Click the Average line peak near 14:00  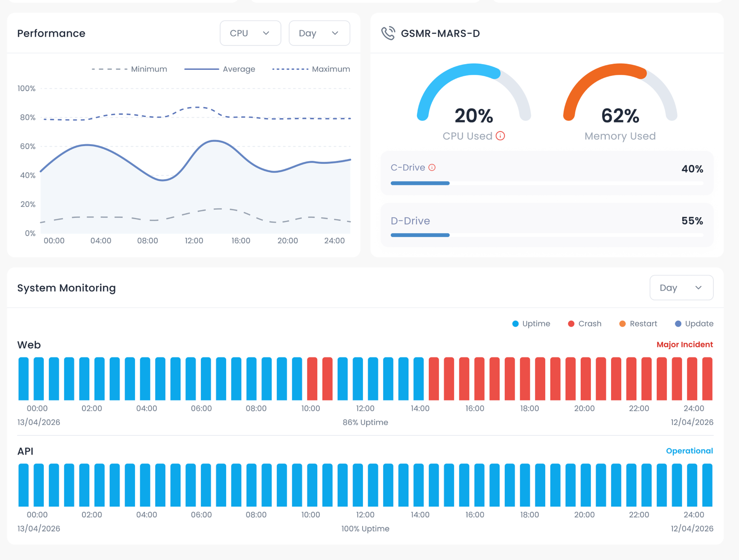215,141
